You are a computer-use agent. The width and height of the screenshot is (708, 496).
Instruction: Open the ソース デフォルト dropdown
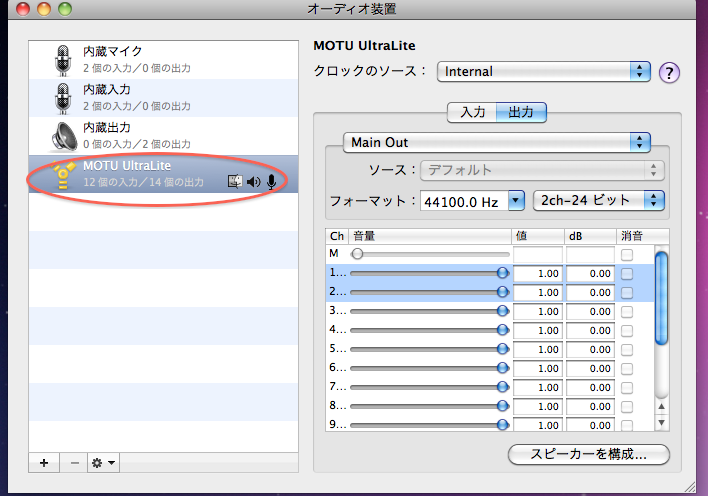(x=542, y=170)
